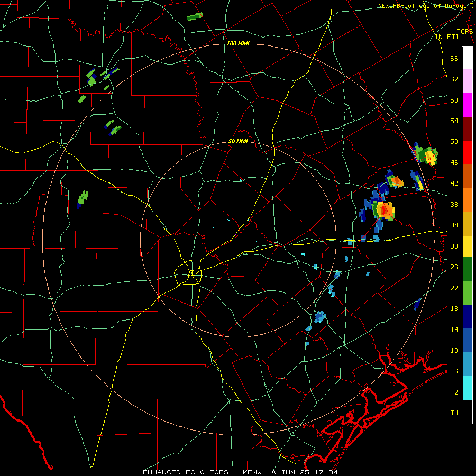476x476 pixels.
Task: Click the "K FT" units label
Action: click(447, 37)
